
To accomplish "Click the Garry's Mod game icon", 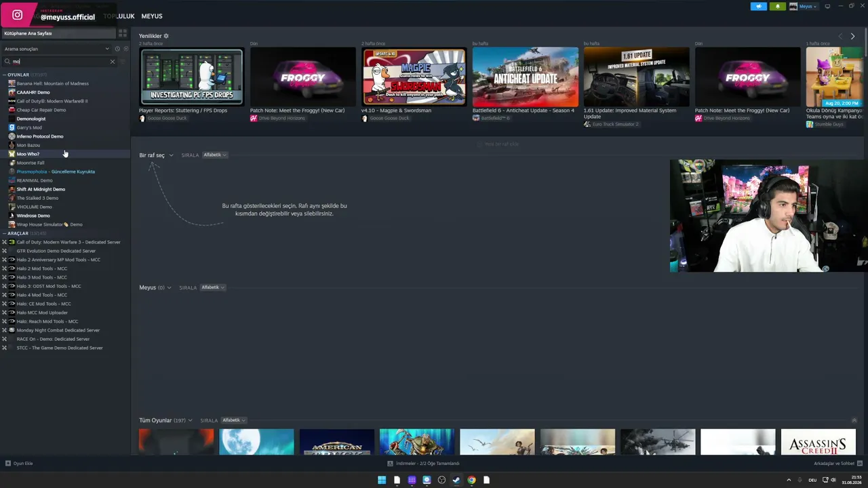I will coord(12,127).
